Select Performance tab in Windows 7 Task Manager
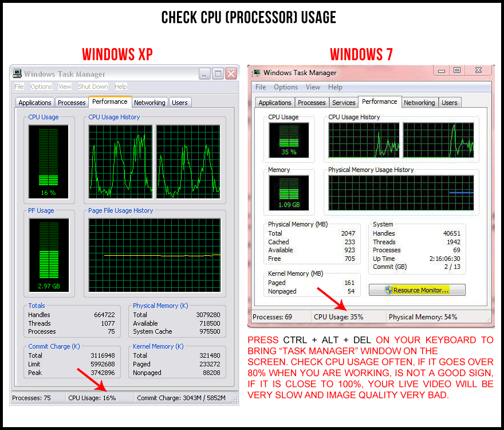Screen dimensions: 504x430 tap(380, 101)
